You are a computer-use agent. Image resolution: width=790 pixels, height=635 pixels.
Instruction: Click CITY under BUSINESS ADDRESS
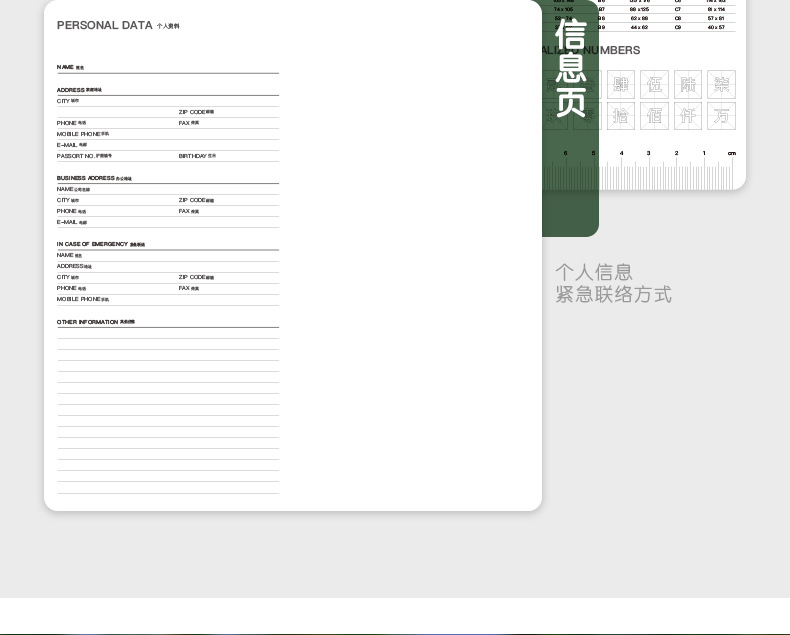pyautogui.click(x=68, y=200)
